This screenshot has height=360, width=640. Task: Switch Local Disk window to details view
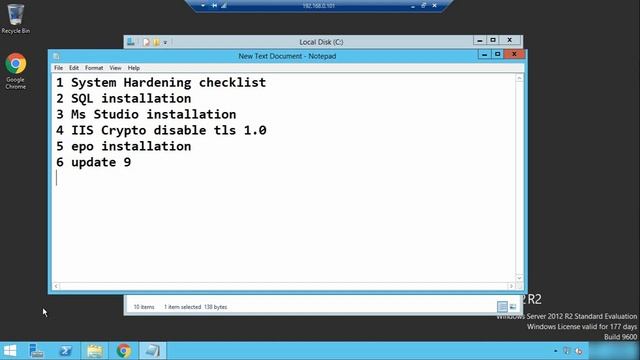point(502,307)
